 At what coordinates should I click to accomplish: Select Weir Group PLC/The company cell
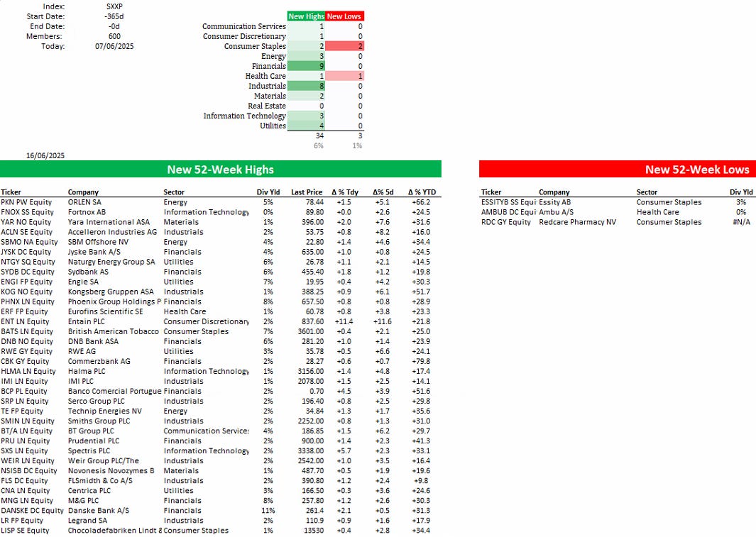103,461
